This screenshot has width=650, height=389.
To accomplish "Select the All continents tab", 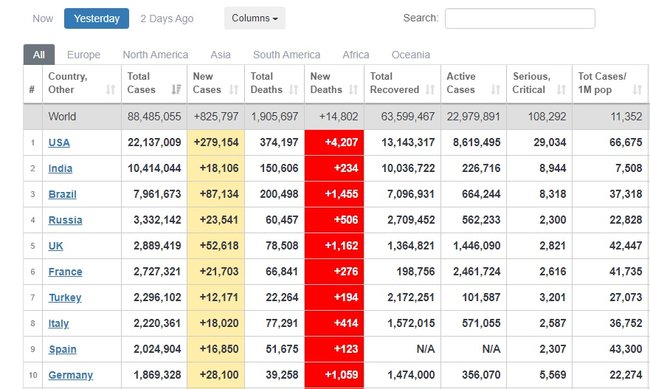I will [x=39, y=55].
